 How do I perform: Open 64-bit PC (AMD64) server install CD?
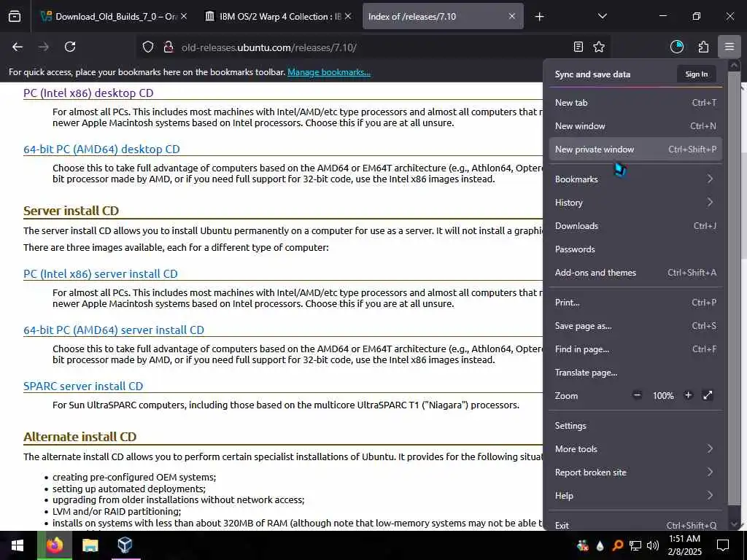point(113,330)
